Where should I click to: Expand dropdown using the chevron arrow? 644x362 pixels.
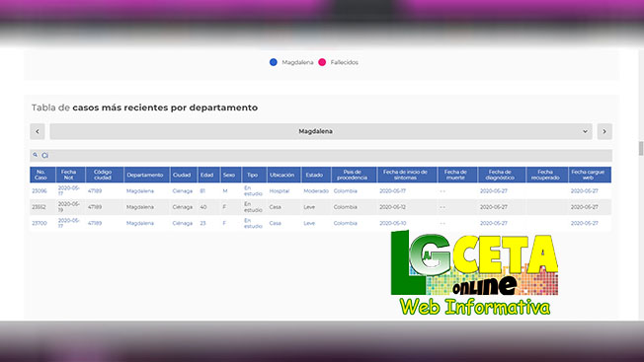click(x=585, y=131)
